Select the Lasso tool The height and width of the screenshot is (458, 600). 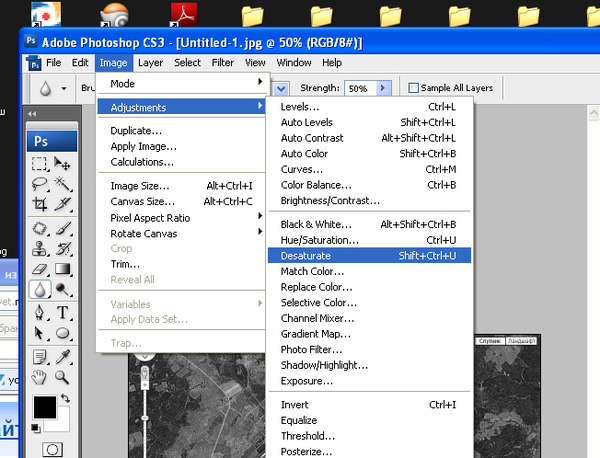[39, 184]
